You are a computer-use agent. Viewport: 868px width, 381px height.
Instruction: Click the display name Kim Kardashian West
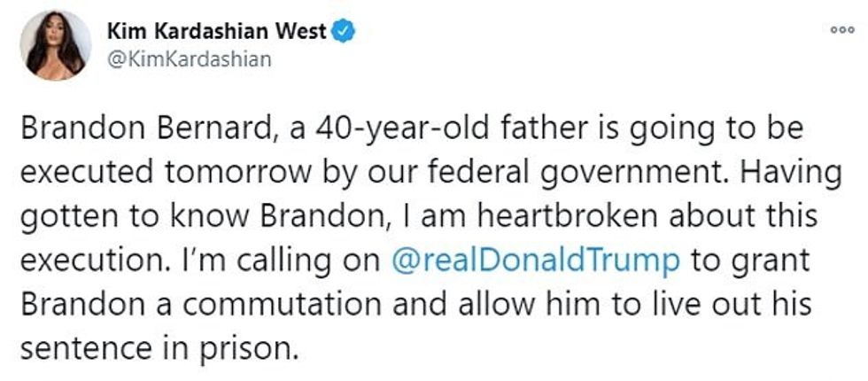tap(217, 34)
